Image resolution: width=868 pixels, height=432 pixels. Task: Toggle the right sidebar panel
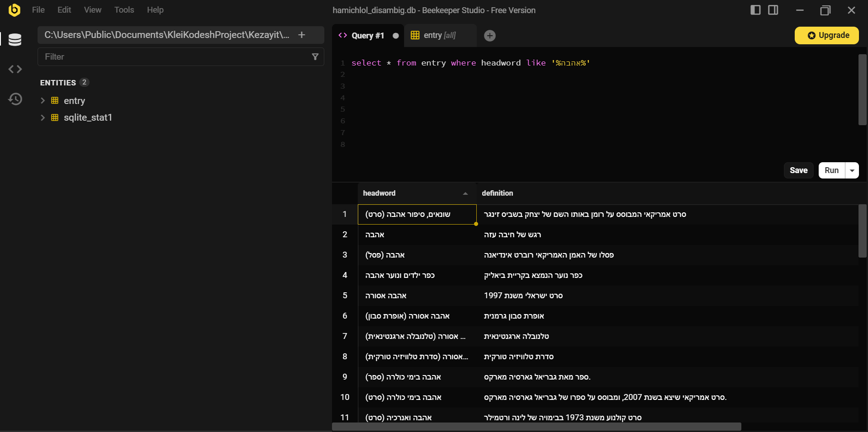[773, 10]
